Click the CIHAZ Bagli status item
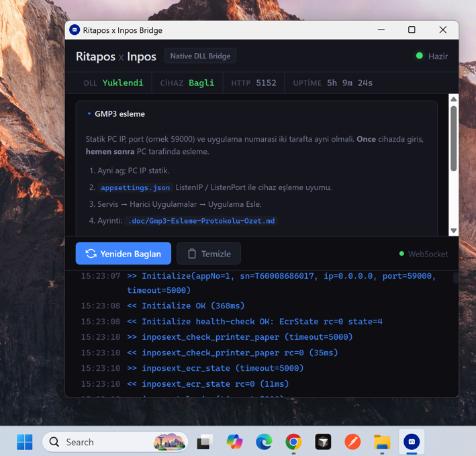This screenshot has height=456, width=476. (x=187, y=83)
